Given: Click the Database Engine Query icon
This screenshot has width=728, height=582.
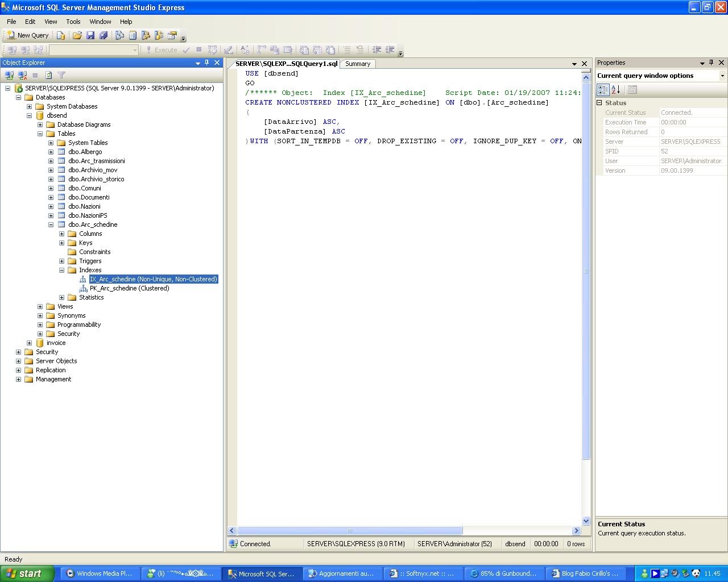Looking at the screenshot, I should [61, 35].
